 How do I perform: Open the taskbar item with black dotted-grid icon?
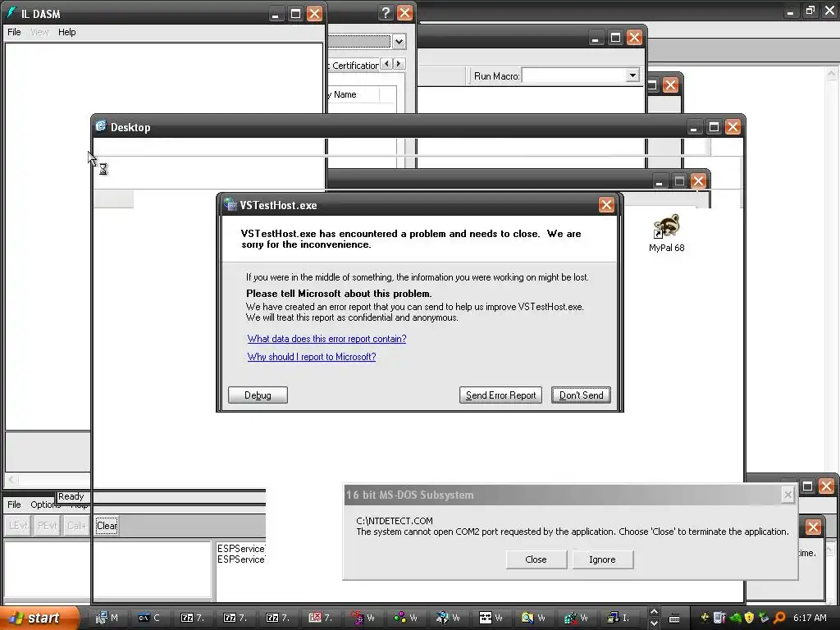491,618
